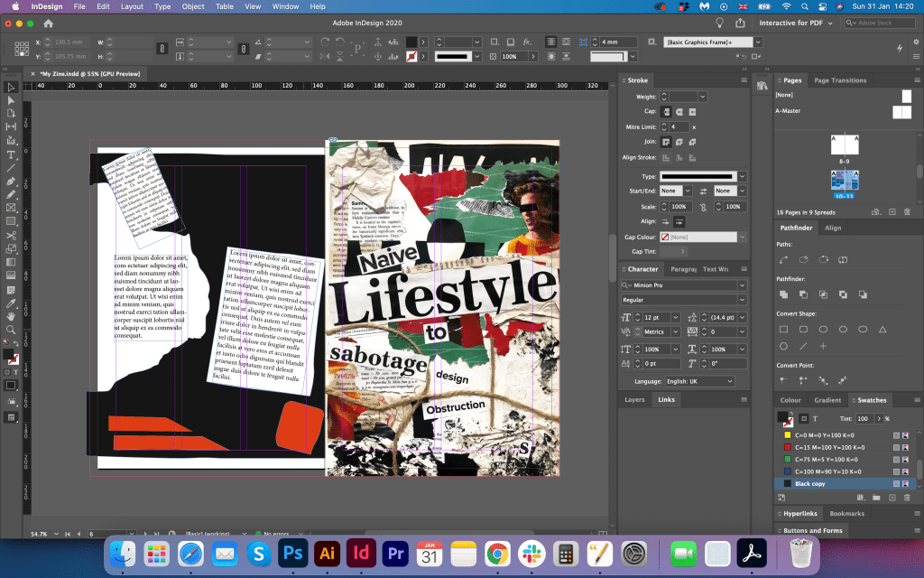Choose the Zoom magnifier tool
924x578 pixels.
[12, 330]
